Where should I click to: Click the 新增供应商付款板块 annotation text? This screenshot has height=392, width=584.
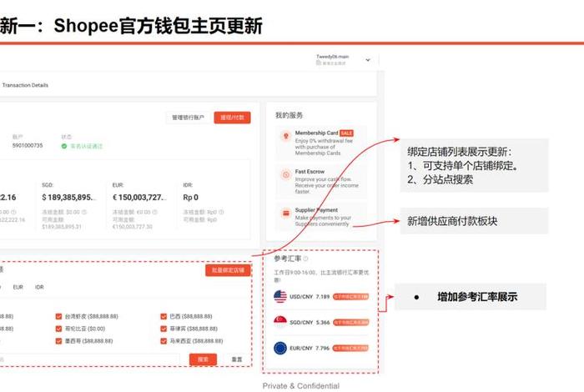click(452, 221)
